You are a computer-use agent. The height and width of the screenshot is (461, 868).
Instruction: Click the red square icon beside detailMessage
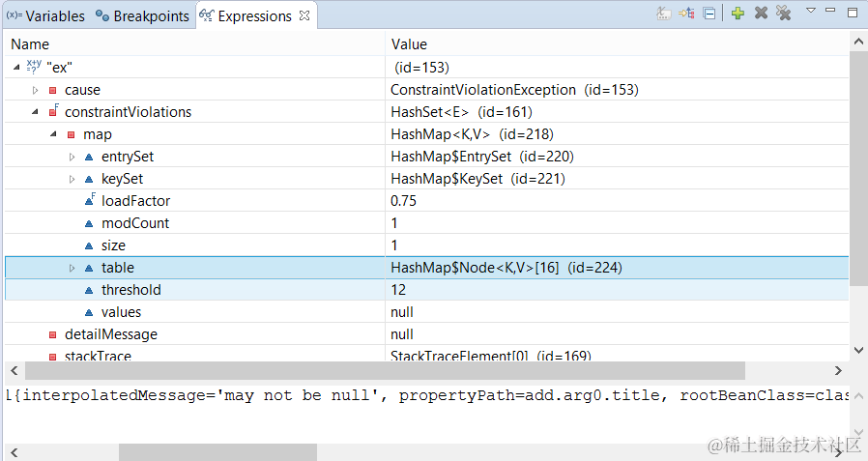(52, 334)
